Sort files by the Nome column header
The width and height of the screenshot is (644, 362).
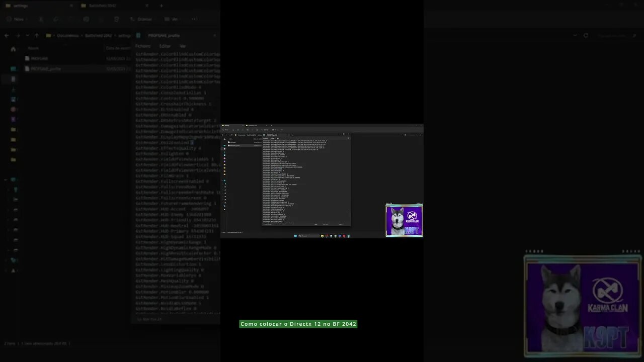(x=33, y=48)
